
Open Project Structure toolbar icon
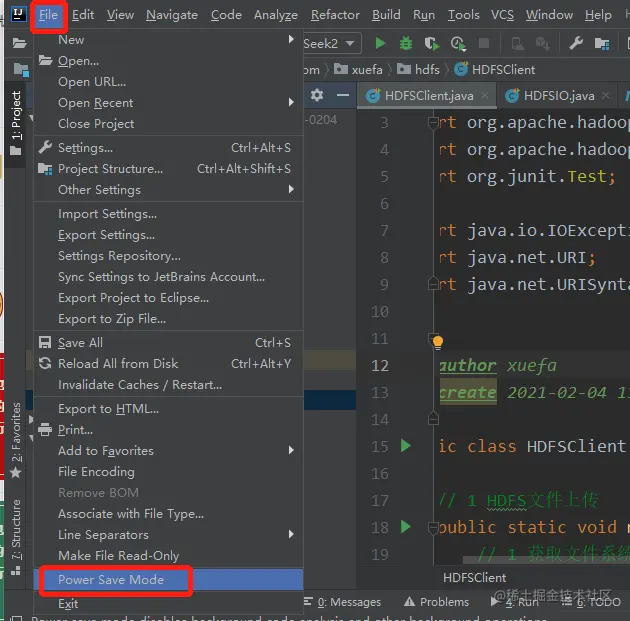601,43
